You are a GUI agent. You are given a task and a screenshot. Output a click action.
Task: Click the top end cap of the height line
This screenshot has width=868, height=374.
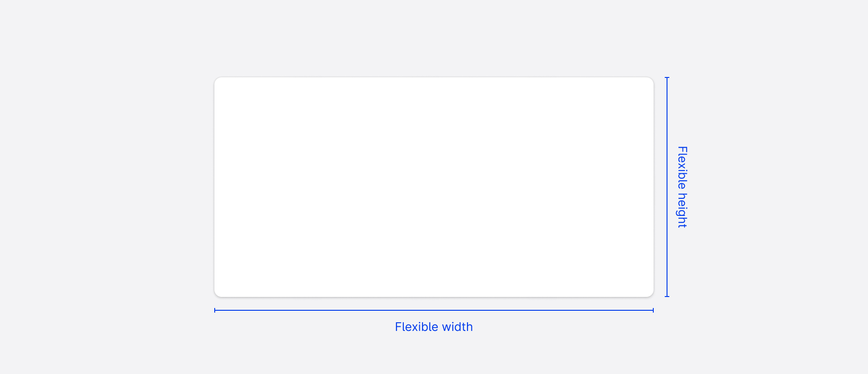[667, 78]
